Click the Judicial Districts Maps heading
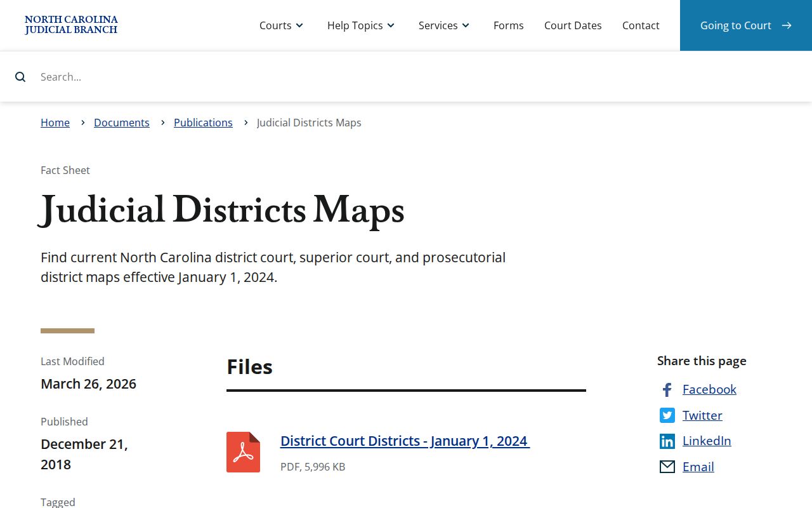812x508 pixels. click(x=223, y=210)
